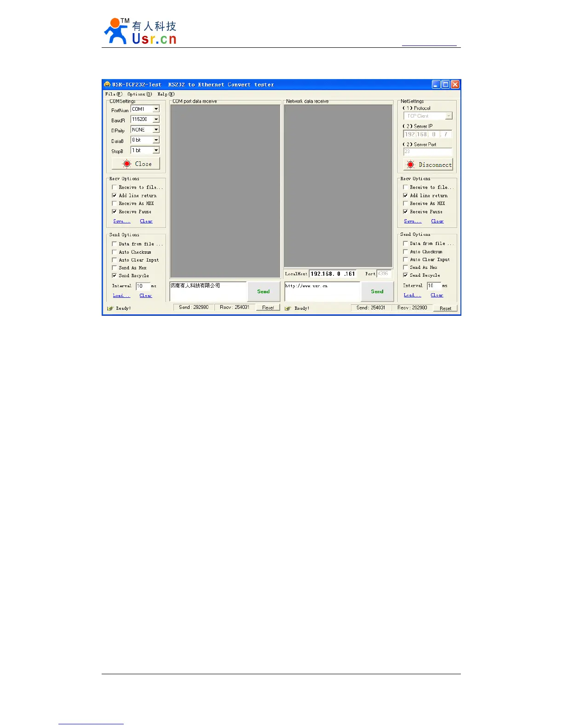This screenshot has height=728, width=563.
Task: Uncheck network-side Send Recycle checkbox
Action: pyautogui.click(x=405, y=275)
